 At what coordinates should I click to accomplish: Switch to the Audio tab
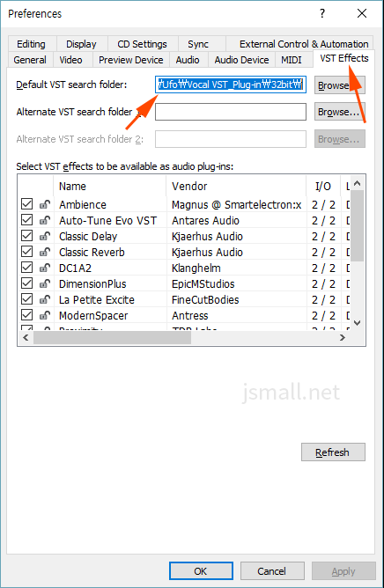pyautogui.click(x=188, y=60)
